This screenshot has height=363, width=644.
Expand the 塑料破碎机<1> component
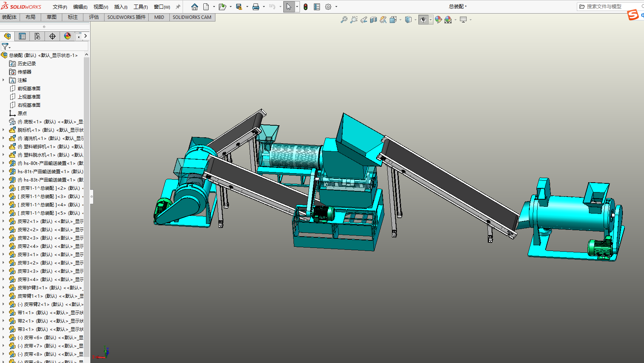click(x=3, y=146)
